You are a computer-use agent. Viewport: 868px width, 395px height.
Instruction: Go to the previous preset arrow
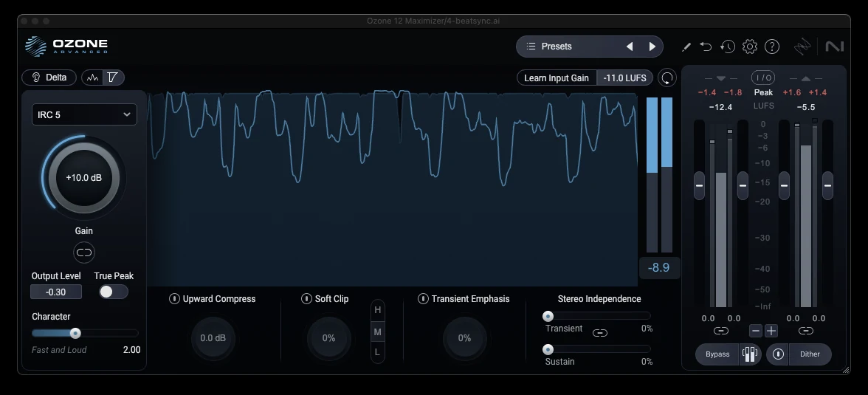630,47
